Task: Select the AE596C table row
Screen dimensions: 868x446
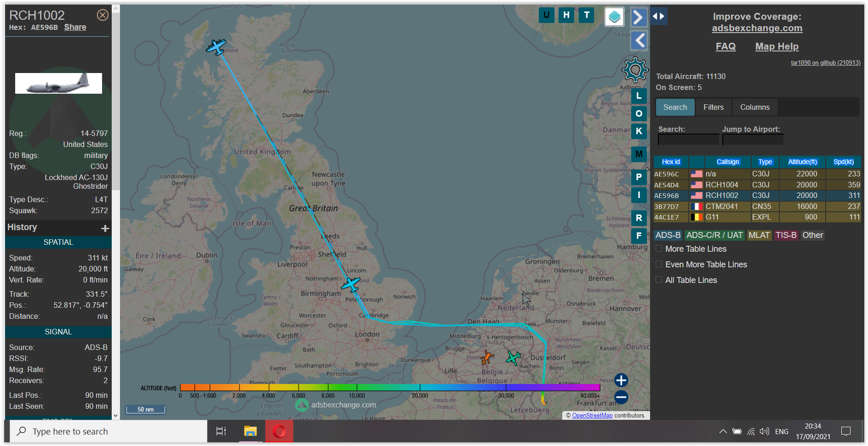Action: click(x=757, y=174)
